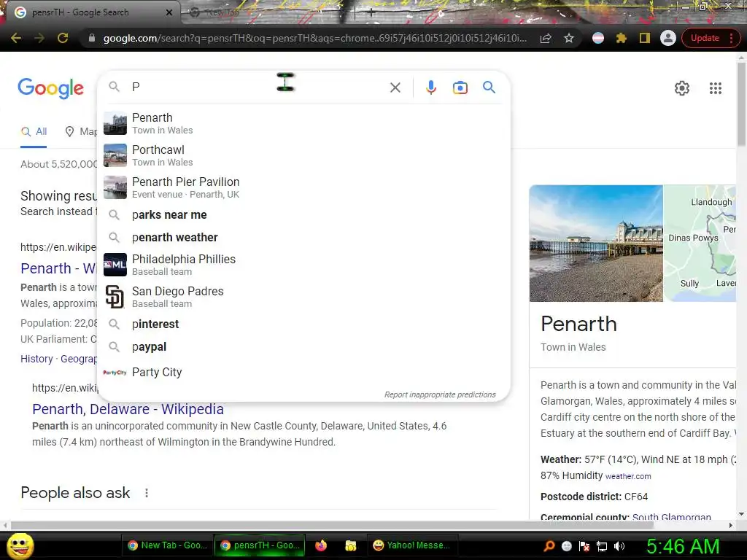Pick the Penarth Pier Pavilion suggestion

click(303, 187)
